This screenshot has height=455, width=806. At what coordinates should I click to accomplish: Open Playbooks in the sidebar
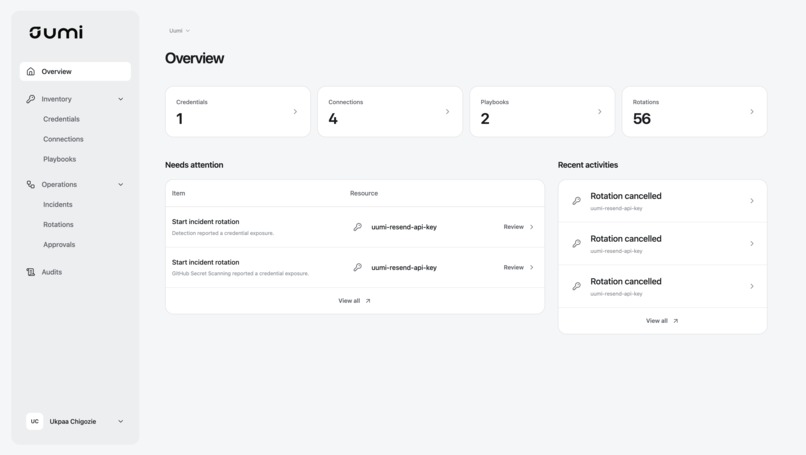pos(60,159)
